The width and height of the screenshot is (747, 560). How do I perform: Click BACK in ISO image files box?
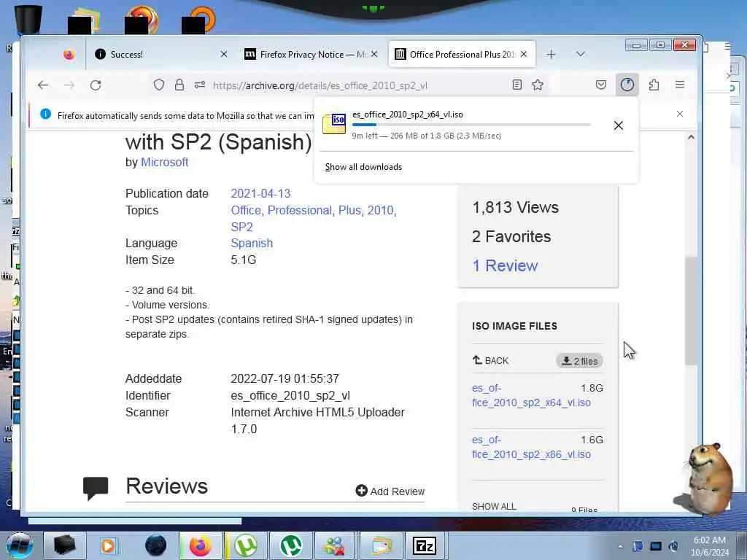[490, 360]
